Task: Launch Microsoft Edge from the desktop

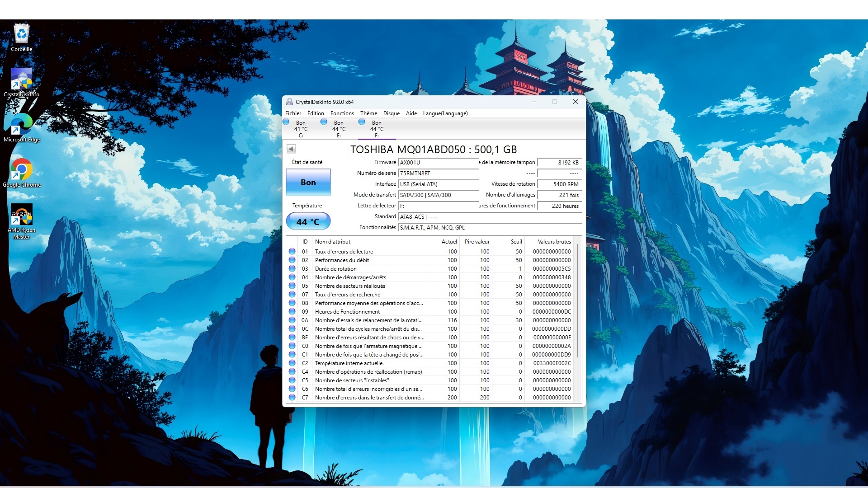Action: (x=21, y=127)
